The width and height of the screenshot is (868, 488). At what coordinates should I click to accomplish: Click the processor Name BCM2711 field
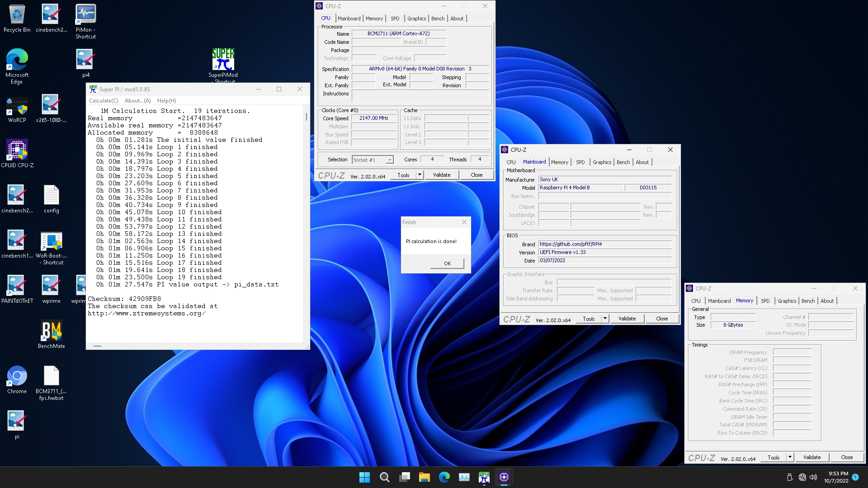(x=399, y=33)
